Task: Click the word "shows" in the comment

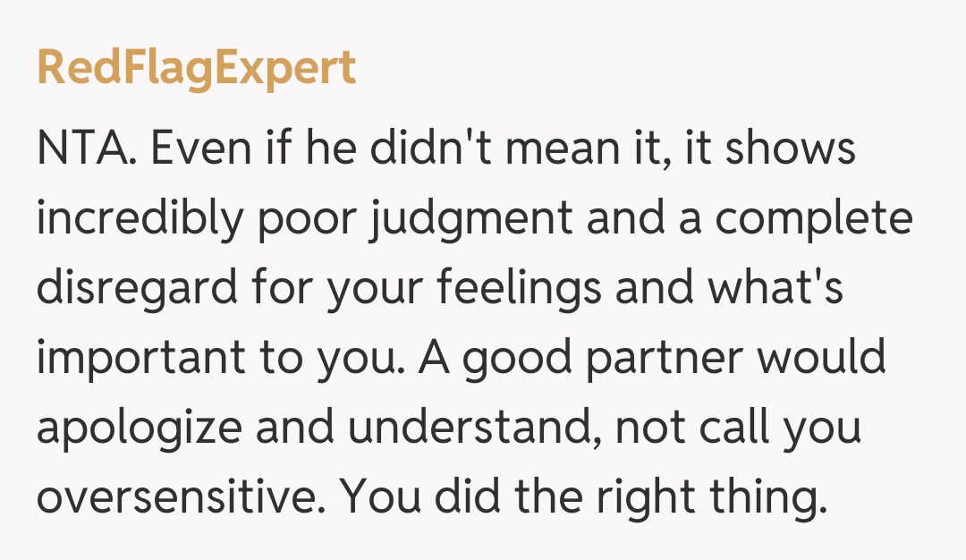Action: point(790,149)
